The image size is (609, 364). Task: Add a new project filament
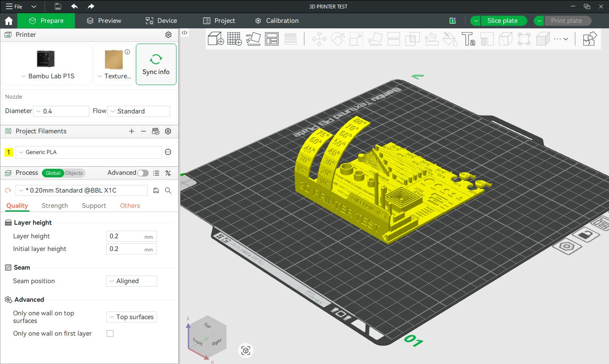132,131
